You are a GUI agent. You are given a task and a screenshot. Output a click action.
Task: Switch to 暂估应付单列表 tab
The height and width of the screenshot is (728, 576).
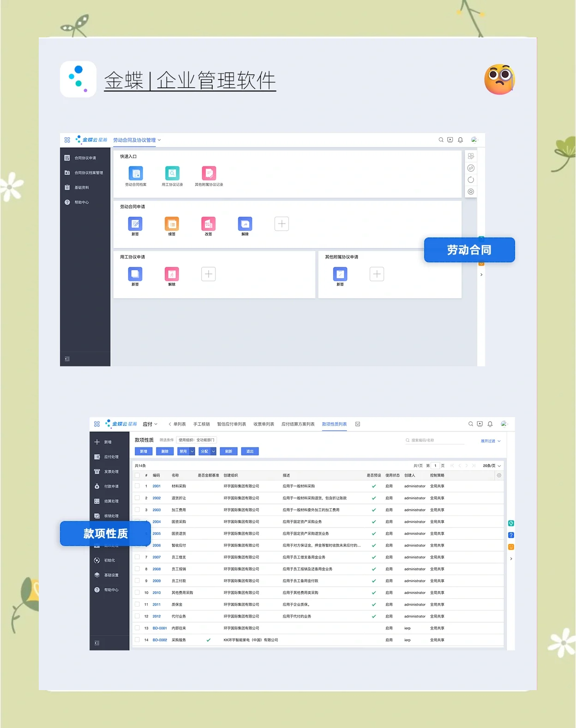click(x=232, y=424)
